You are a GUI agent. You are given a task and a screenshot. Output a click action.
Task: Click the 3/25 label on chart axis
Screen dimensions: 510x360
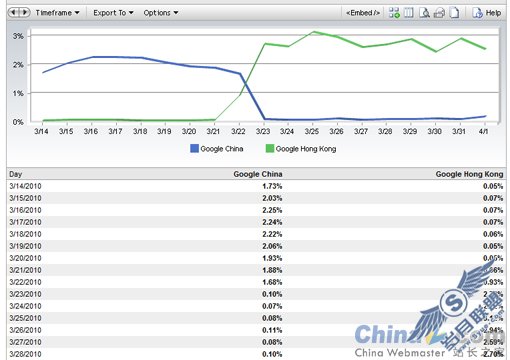click(312, 131)
